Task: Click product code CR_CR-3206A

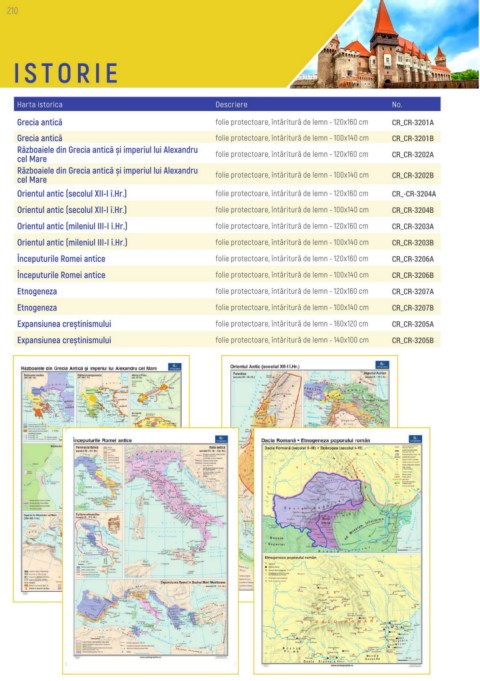Action: pos(413,259)
